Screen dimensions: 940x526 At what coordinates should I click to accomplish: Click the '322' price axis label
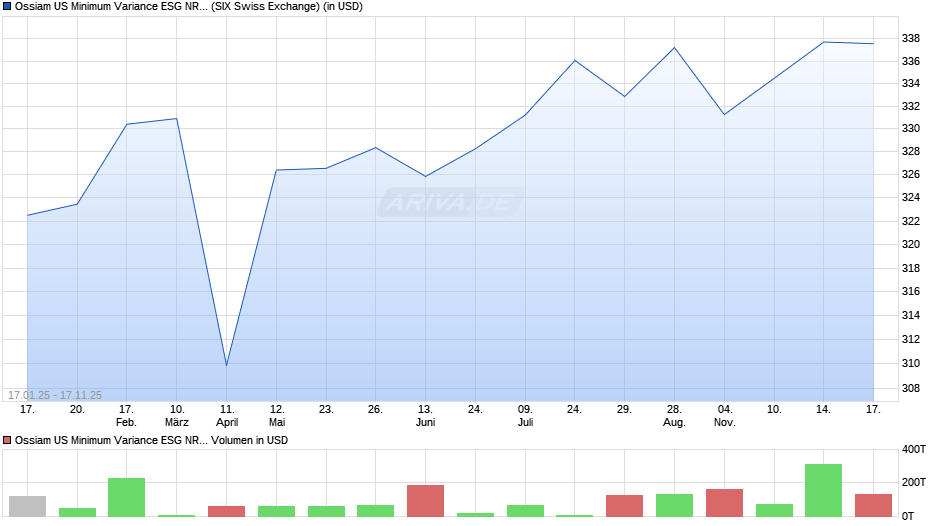[x=911, y=221]
